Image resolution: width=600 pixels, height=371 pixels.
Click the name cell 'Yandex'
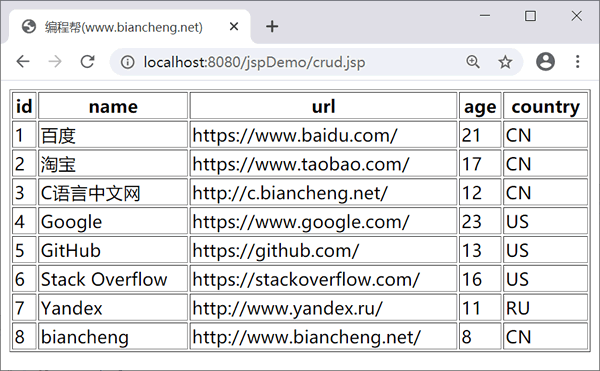pyautogui.click(x=113, y=308)
